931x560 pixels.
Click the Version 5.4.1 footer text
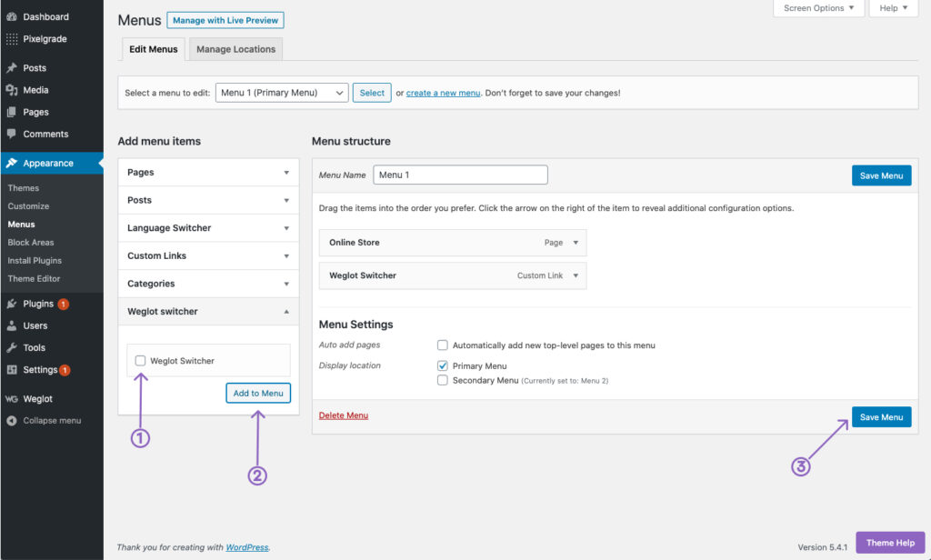pos(822,547)
